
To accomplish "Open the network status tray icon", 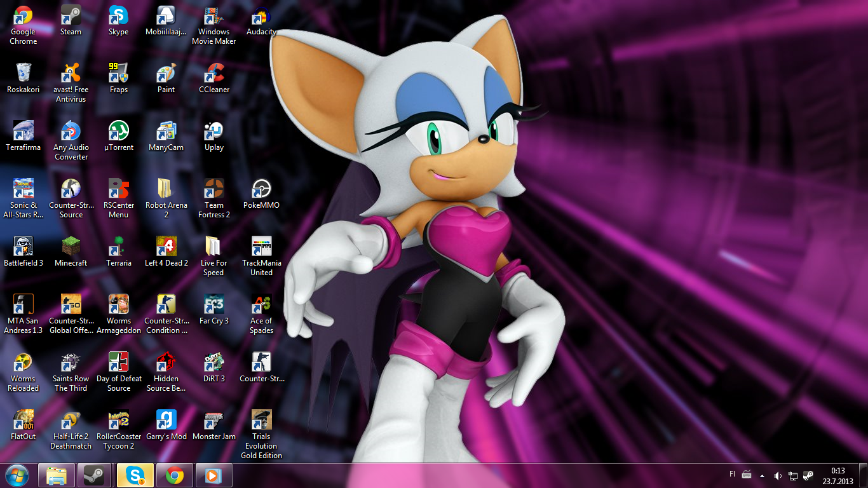I will tap(793, 475).
